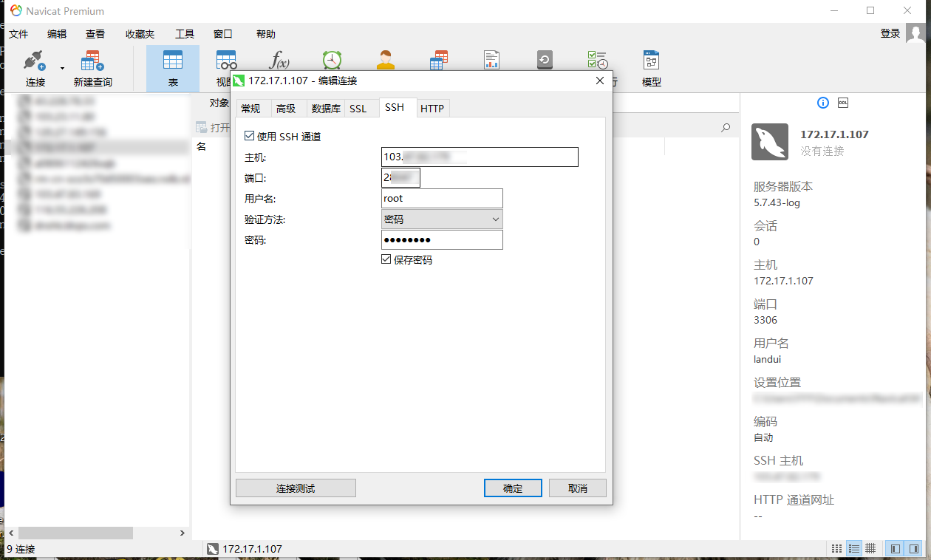Click the landui username value
Screen dimensions: 931x560
pos(767,359)
